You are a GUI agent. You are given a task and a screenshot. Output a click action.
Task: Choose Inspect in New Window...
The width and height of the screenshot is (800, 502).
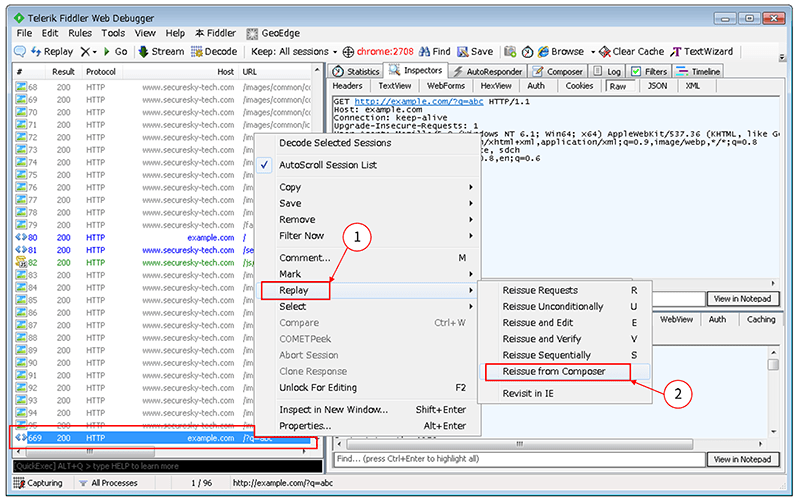(367, 410)
